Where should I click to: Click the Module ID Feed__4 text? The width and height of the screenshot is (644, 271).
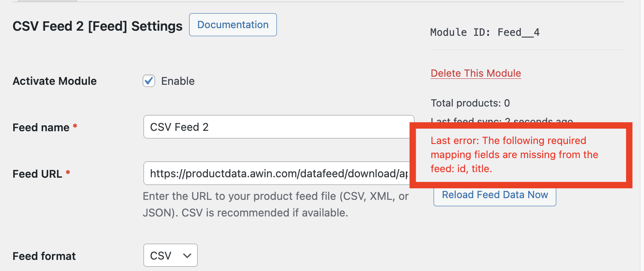coord(485,32)
